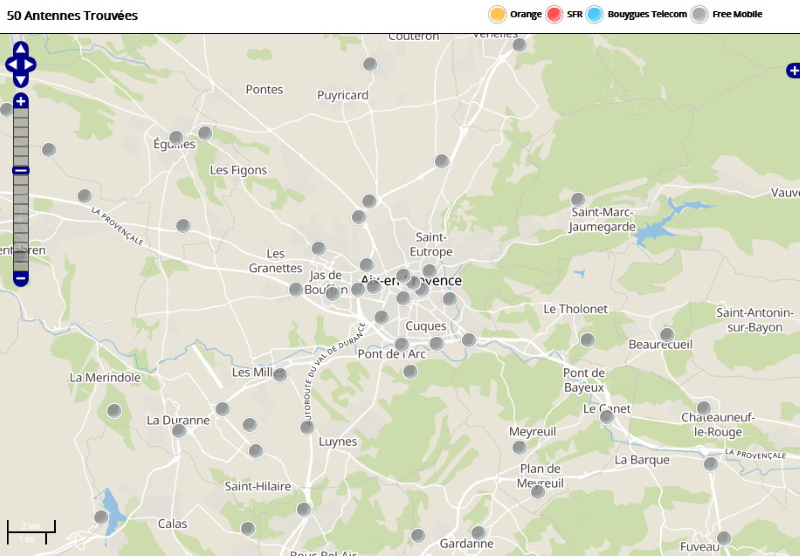This screenshot has height=556, width=800.
Task: Expand the layer switcher plus button
Action: click(793, 70)
